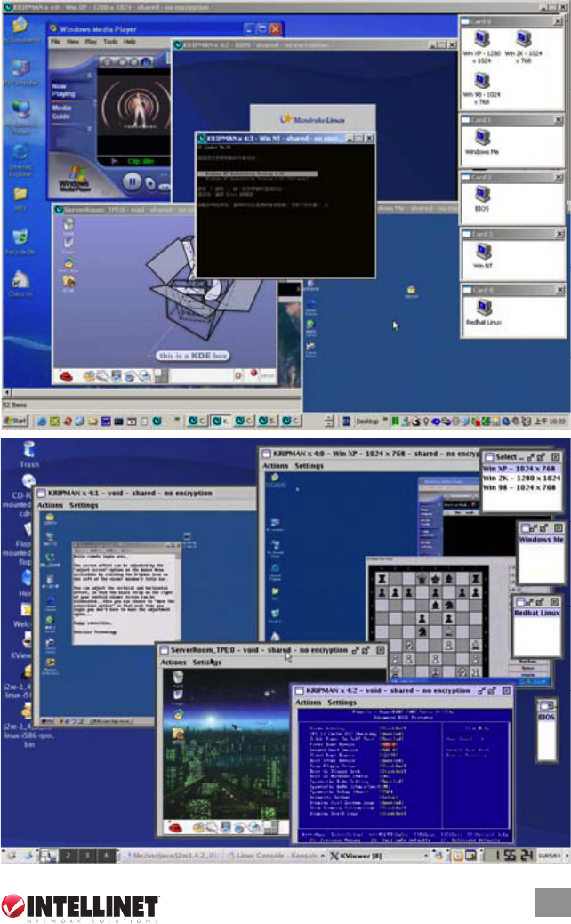The image size is (571, 924).
Task: Open Settings menu in KRIPMAN 4:0 Win XP window
Action: [x=309, y=465]
